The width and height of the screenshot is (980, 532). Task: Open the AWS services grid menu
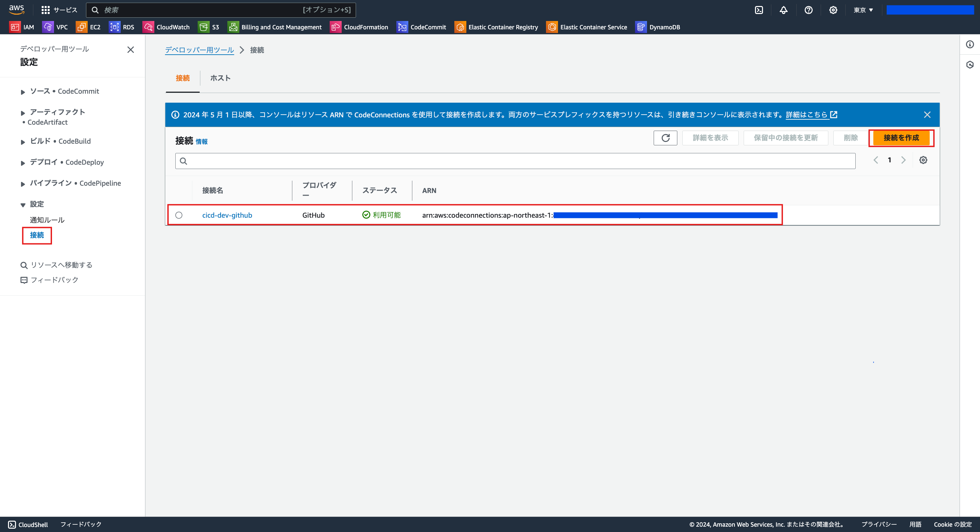pos(45,10)
